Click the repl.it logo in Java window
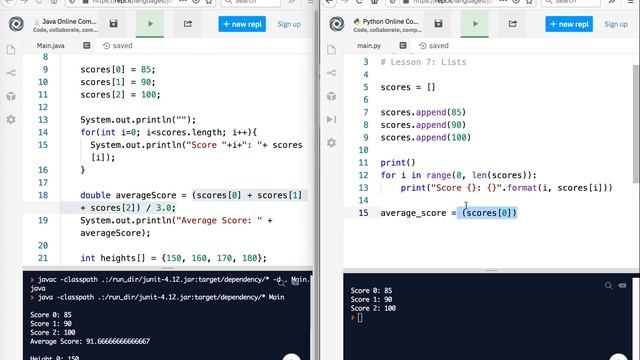 (x=16, y=24)
